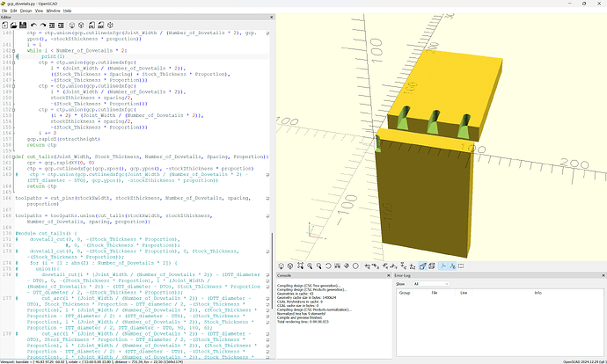
Task: Click the Reset View circular arrow icon
Action: tap(328, 266)
